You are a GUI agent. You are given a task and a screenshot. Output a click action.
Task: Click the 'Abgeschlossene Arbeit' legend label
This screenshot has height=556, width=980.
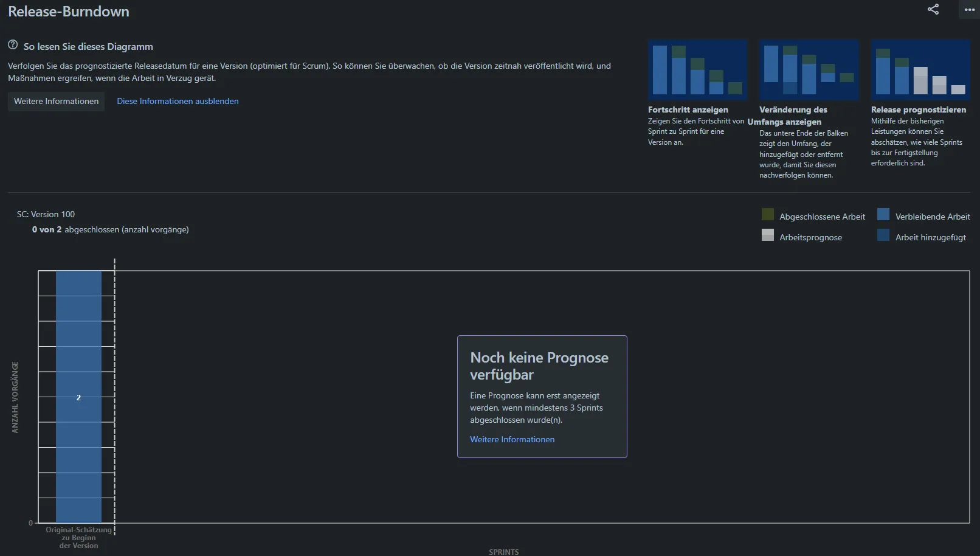(x=822, y=217)
